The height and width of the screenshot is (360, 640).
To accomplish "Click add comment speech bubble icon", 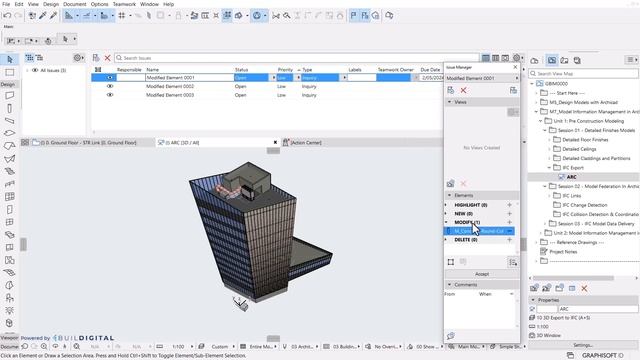I will 451,336.
